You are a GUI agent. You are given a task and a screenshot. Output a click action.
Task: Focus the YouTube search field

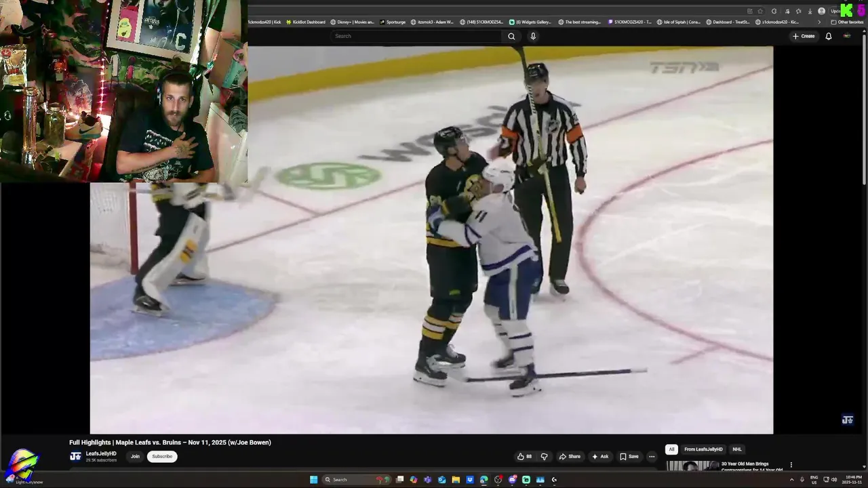417,36
